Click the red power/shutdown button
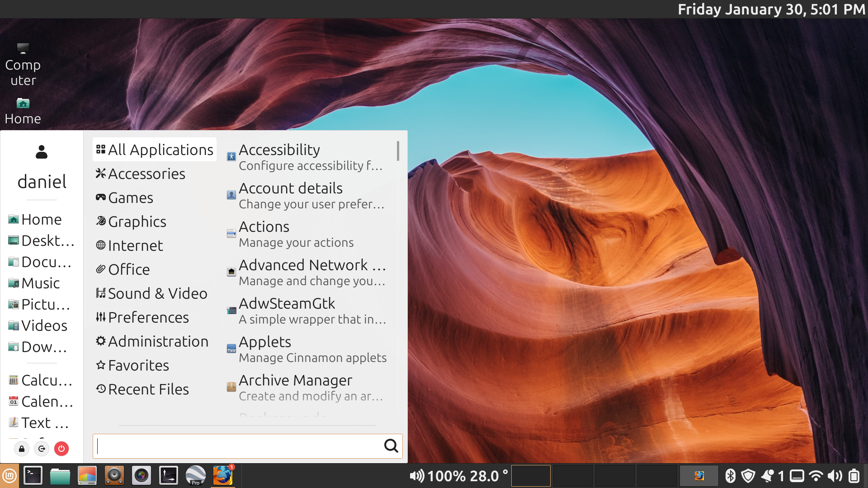This screenshot has width=868, height=488. [x=61, y=449]
